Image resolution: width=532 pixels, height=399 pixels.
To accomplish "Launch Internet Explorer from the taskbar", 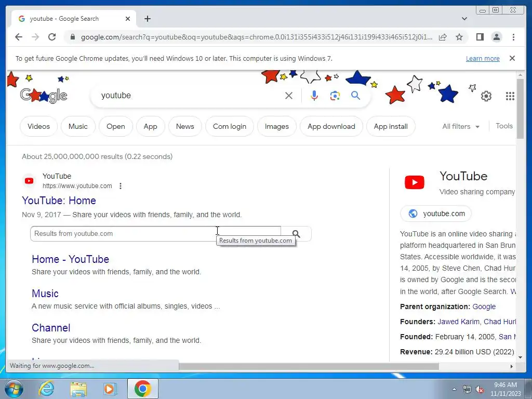I will [46, 389].
